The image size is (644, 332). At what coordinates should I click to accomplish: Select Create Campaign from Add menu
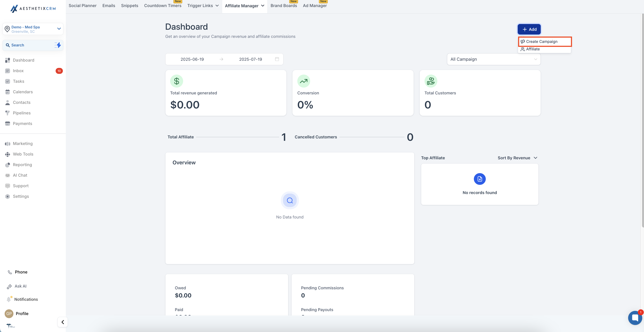coord(545,42)
